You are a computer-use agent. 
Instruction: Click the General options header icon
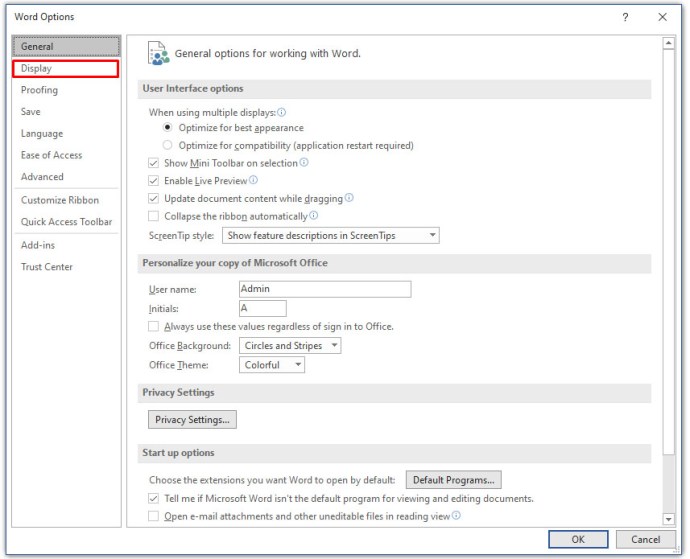pos(158,54)
